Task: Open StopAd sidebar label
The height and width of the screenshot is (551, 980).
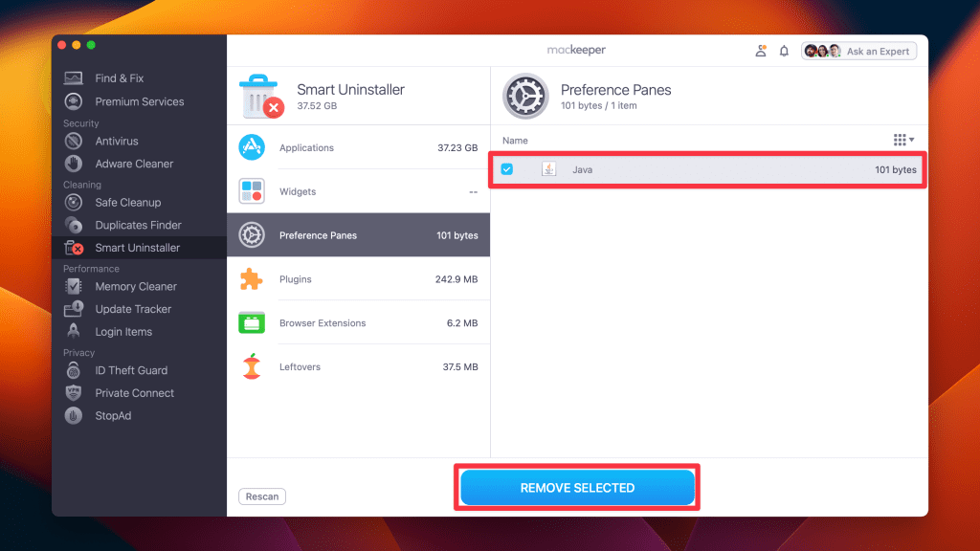Action: tap(113, 415)
